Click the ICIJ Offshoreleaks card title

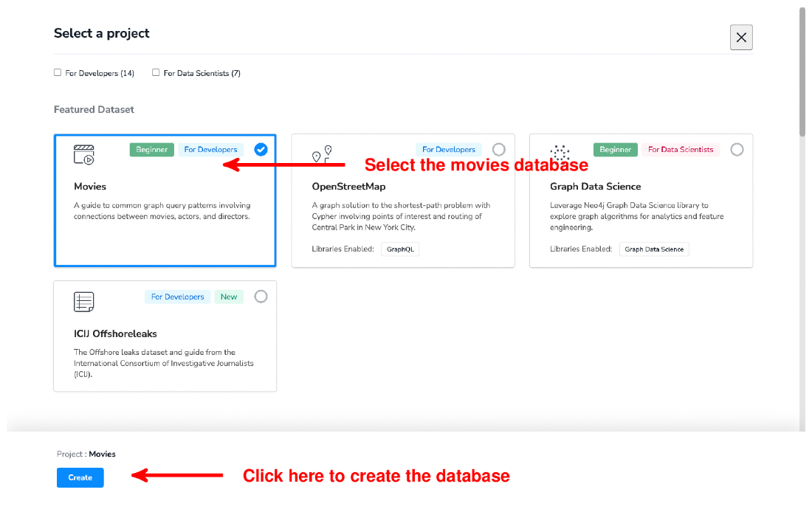pyautogui.click(x=115, y=334)
